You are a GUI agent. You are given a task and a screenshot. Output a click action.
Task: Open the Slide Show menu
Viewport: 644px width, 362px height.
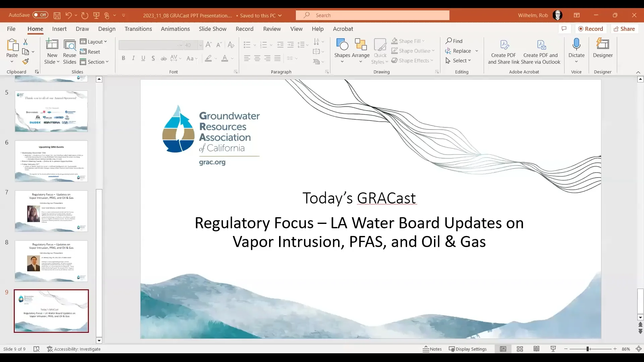tap(212, 29)
